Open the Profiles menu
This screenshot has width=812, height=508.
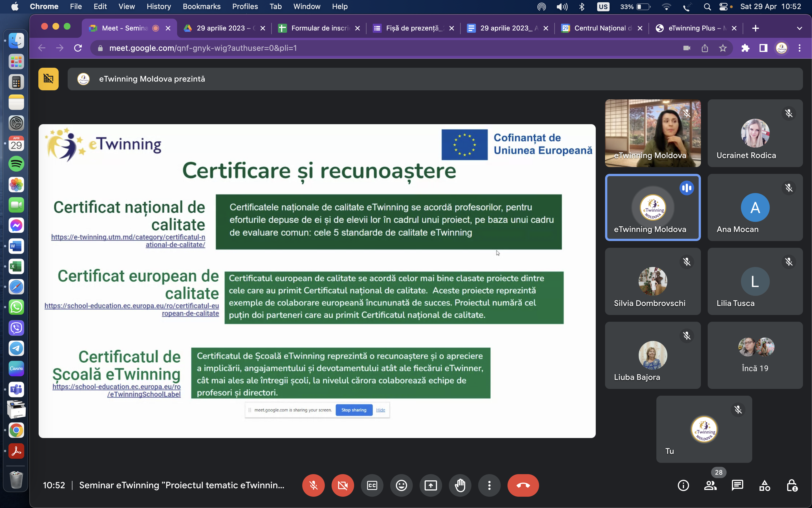tap(245, 6)
